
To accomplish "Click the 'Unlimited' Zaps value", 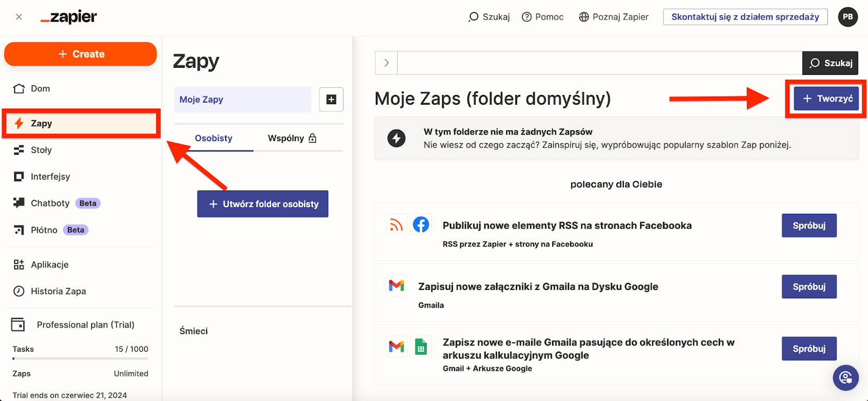I will (x=131, y=374).
